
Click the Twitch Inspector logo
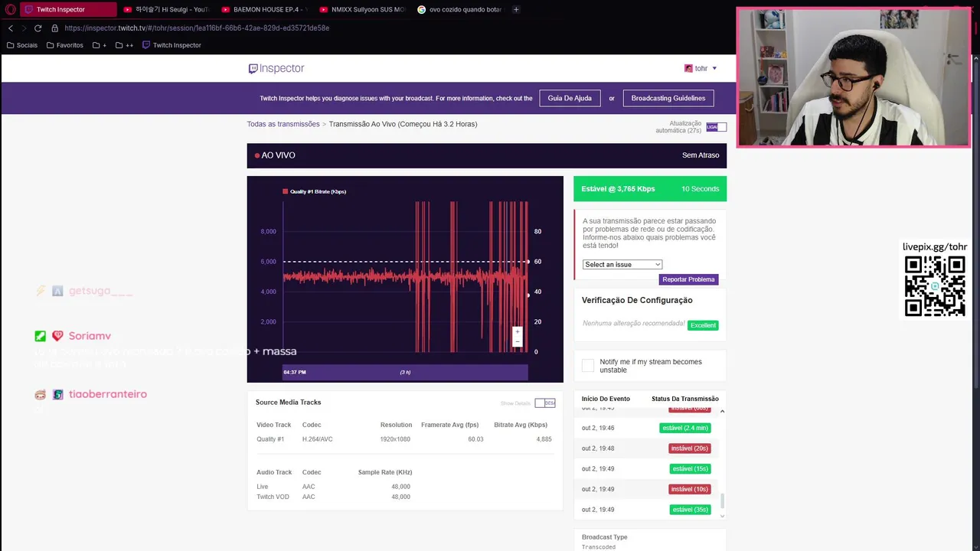click(276, 68)
